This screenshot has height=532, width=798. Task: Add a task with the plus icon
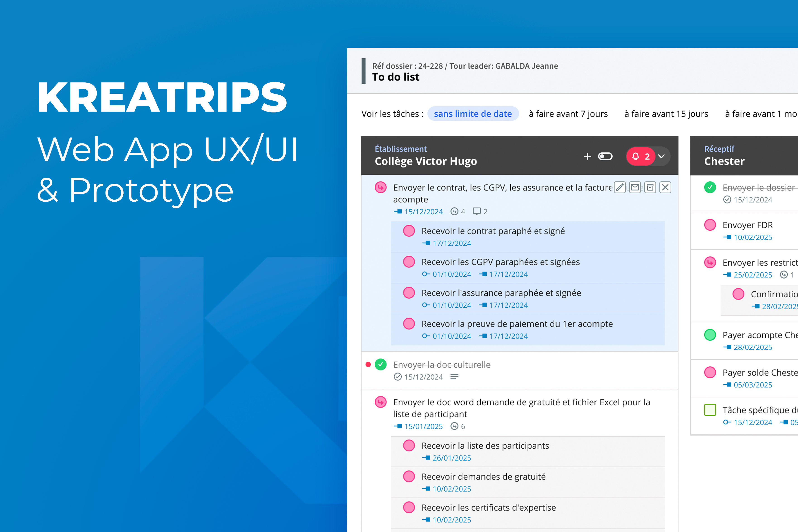coord(587,156)
